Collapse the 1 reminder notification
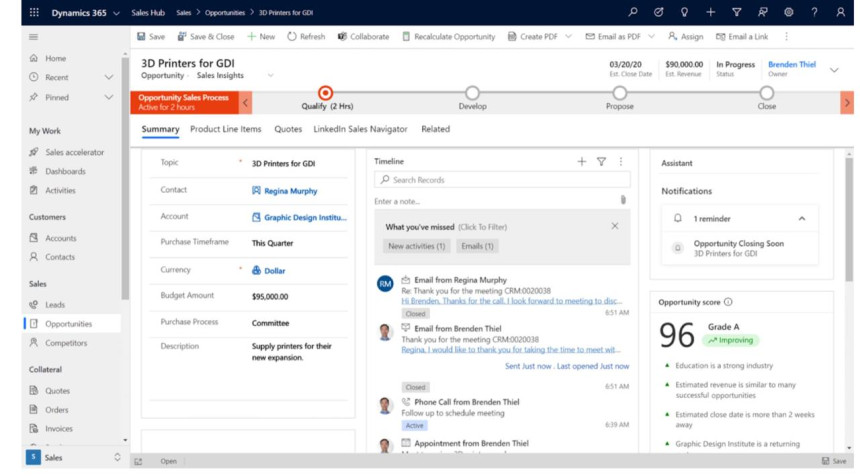 click(802, 219)
